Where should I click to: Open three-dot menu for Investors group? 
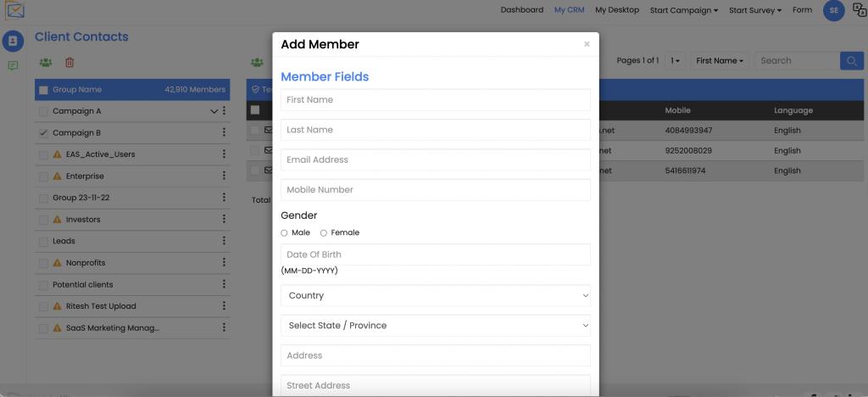point(224,220)
